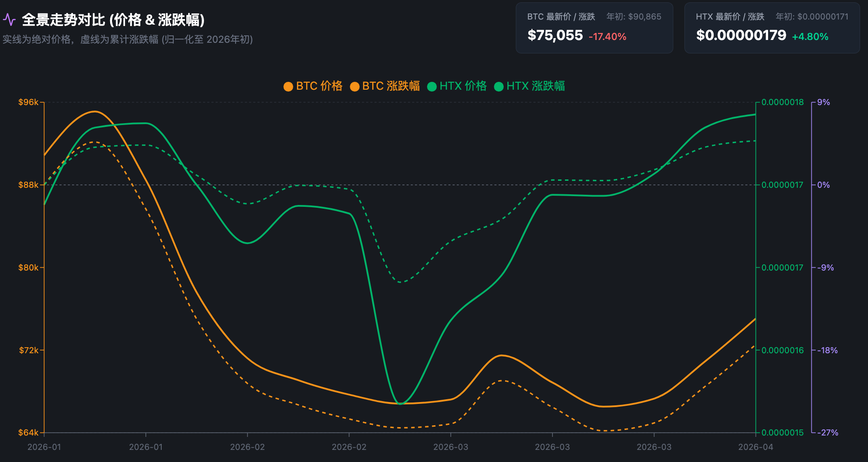868x462 pixels.
Task: Click the $96k left axis label
Action: (x=28, y=102)
